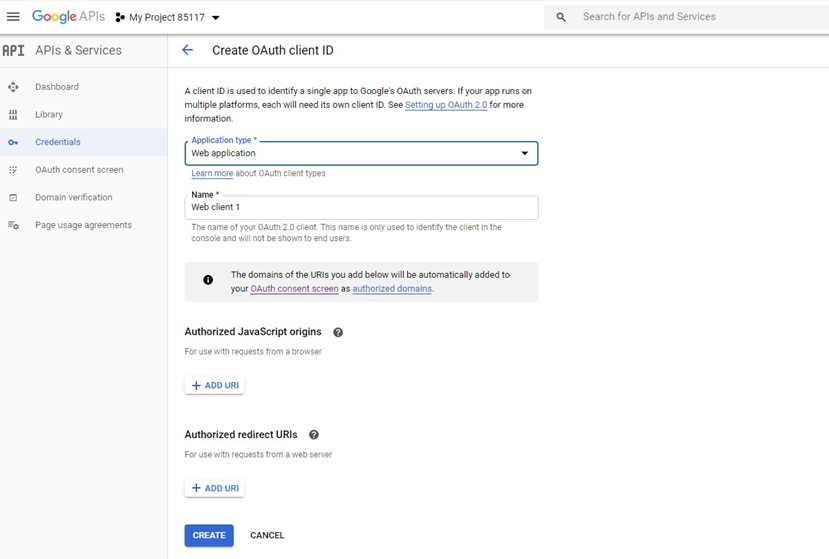
Task: Go back using the arrow icon
Action: pos(187,50)
